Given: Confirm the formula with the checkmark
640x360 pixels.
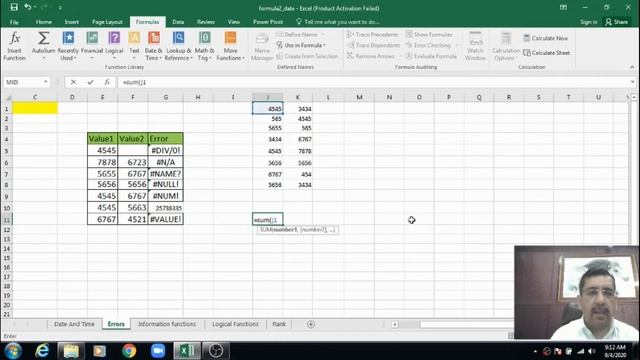Looking at the screenshot, I should 90,82.
